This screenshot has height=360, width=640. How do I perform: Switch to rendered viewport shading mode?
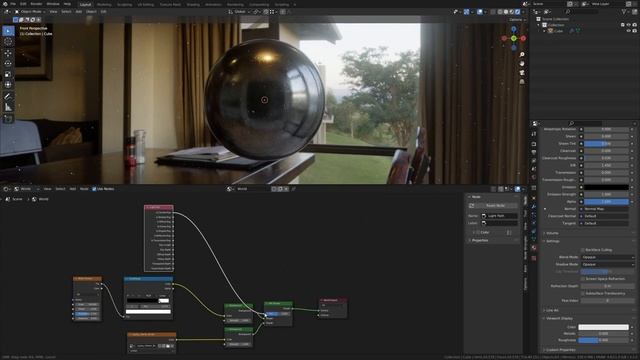coord(517,12)
